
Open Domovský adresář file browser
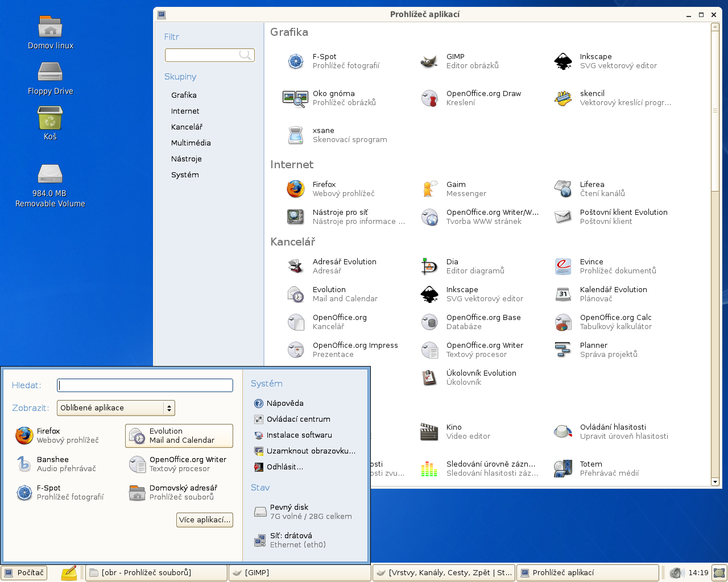[x=179, y=492]
